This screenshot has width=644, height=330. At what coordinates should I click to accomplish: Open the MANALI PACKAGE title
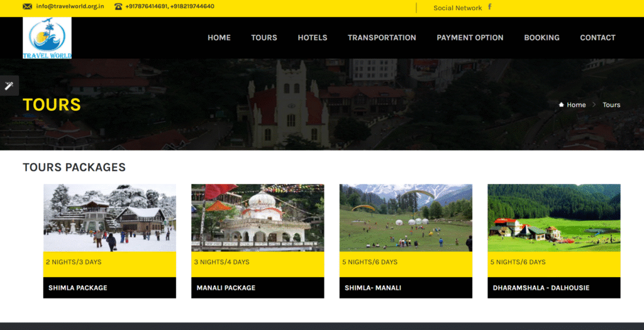(226, 288)
